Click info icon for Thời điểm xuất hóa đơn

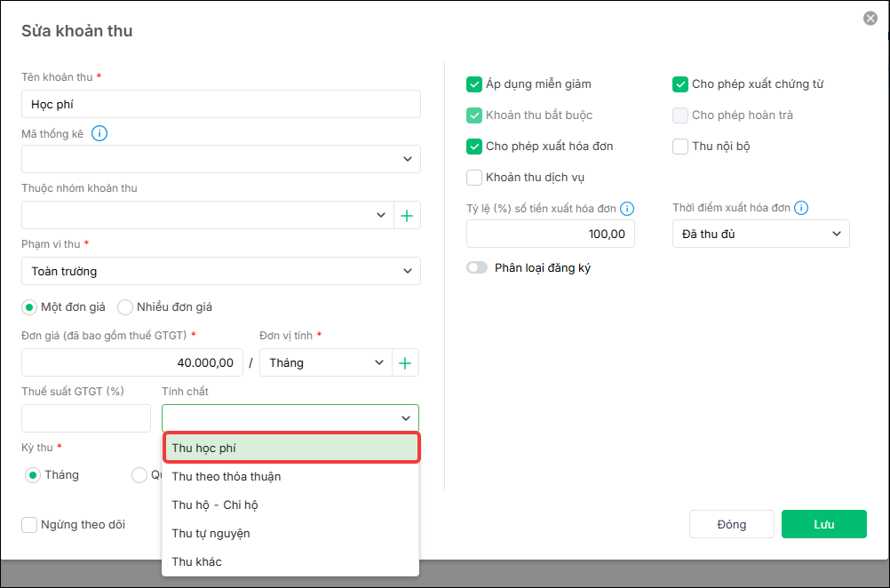[x=801, y=208]
